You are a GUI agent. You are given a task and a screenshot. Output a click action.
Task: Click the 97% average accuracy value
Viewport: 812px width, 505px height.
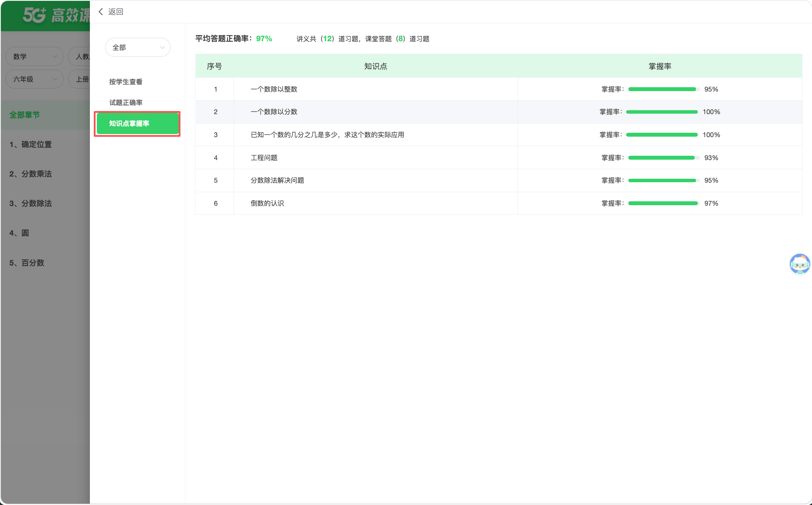pos(264,39)
